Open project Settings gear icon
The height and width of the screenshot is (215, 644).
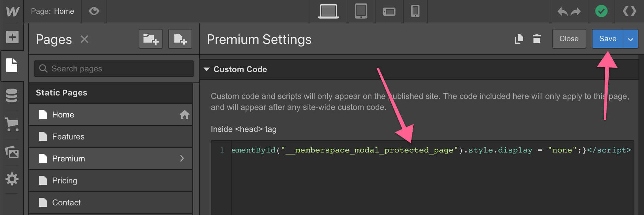coord(12,179)
